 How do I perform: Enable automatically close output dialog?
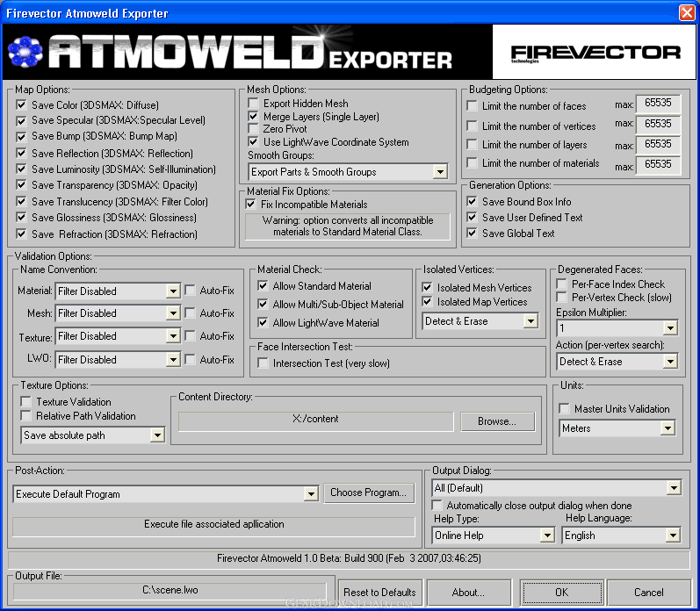coord(437,506)
